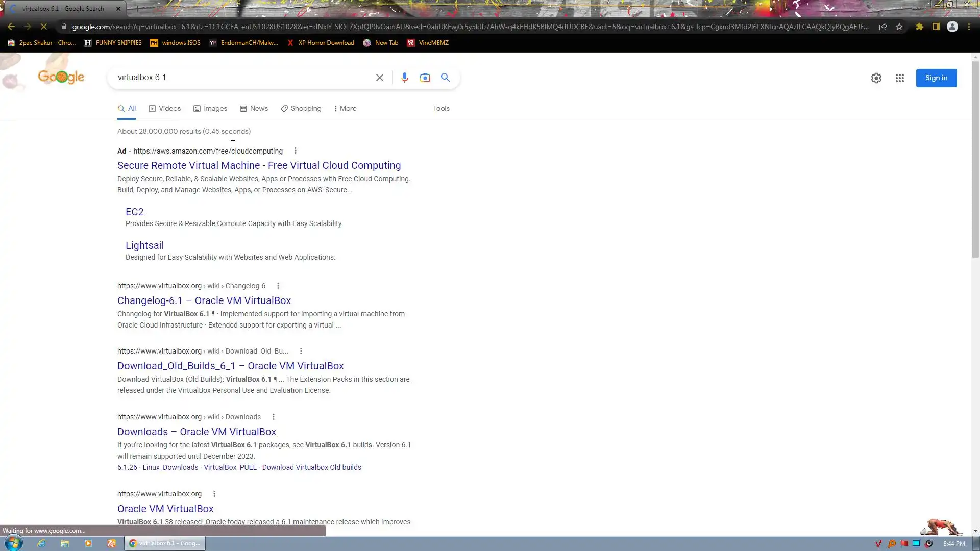The image size is (980, 551).
Task: Open the Chrome profile avatar menu
Action: (x=952, y=27)
